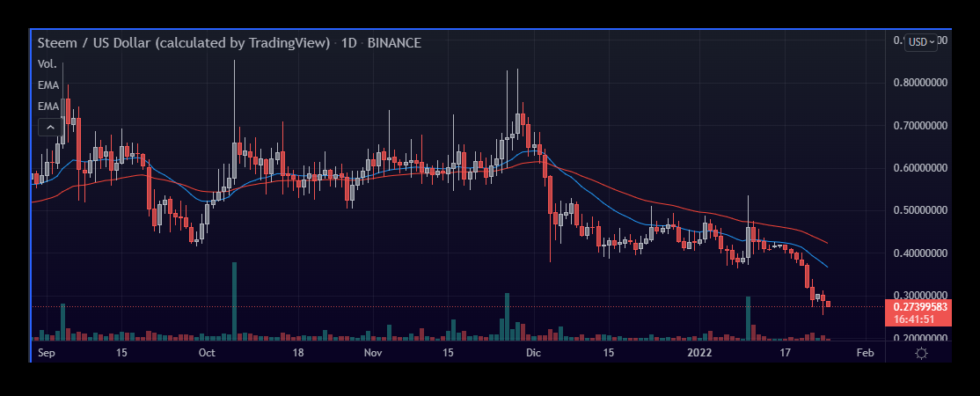
Task: Click the 0.30000000 price axis label
Action: click(921, 296)
